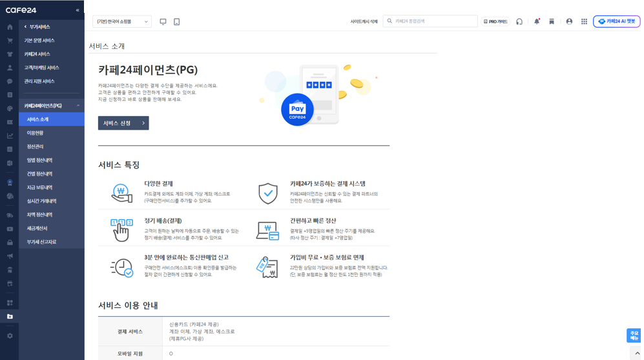Open the bookmark icon in top bar
Screen dimensions: 644x360
pyautogui.click(x=552, y=21)
